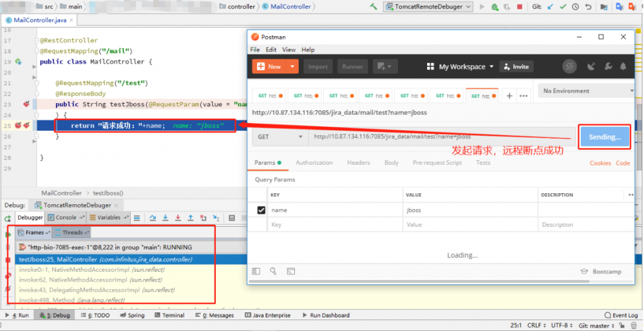Click the Build project hammer icon
Viewport: 644px width, 331px height.
point(374,6)
